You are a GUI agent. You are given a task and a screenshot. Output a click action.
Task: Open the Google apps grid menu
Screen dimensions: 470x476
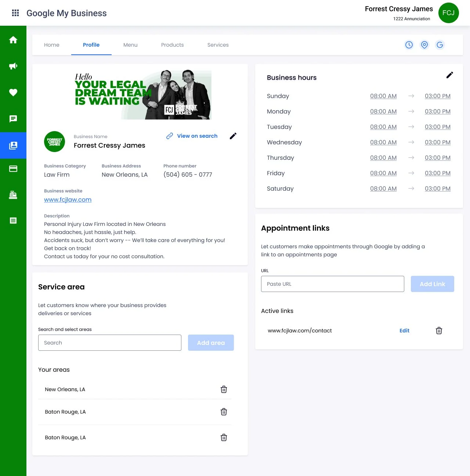coord(15,13)
